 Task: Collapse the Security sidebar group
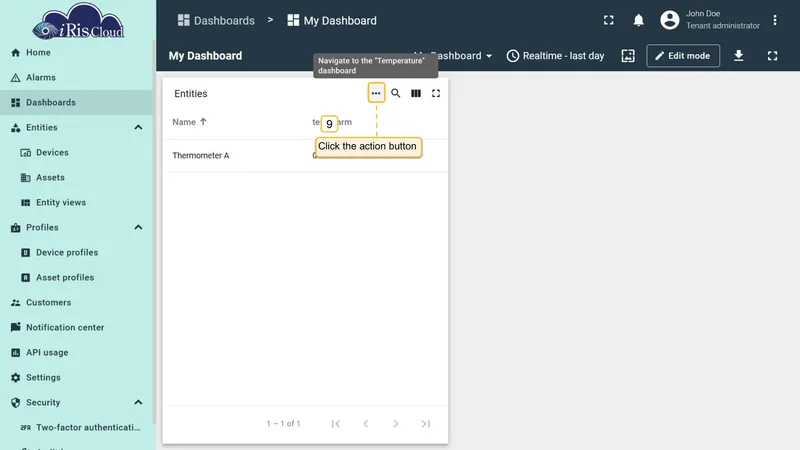(x=138, y=403)
